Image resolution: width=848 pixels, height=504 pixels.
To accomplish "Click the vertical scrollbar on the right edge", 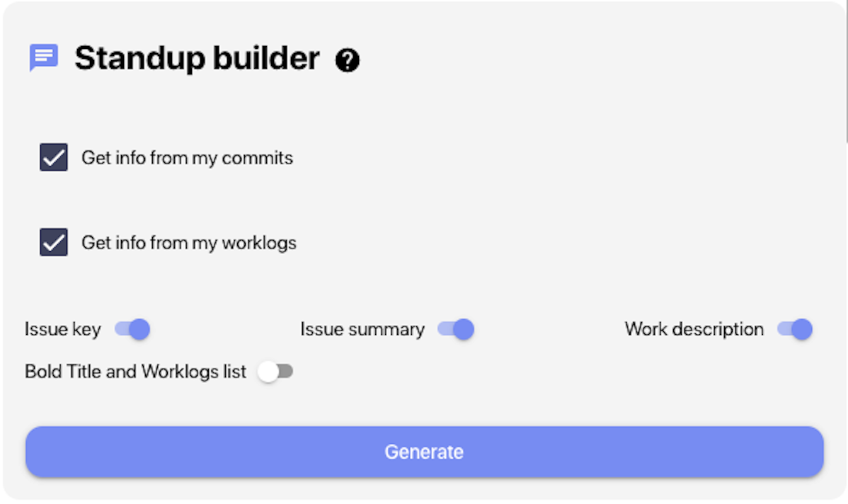I will coord(845,70).
